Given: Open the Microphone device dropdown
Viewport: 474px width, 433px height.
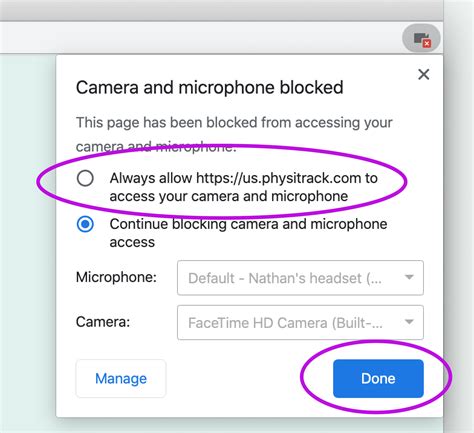Looking at the screenshot, I should [x=300, y=278].
